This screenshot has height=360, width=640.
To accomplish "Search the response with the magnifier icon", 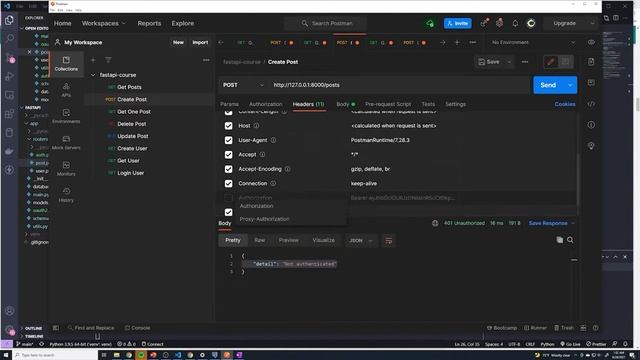I will [570, 240].
